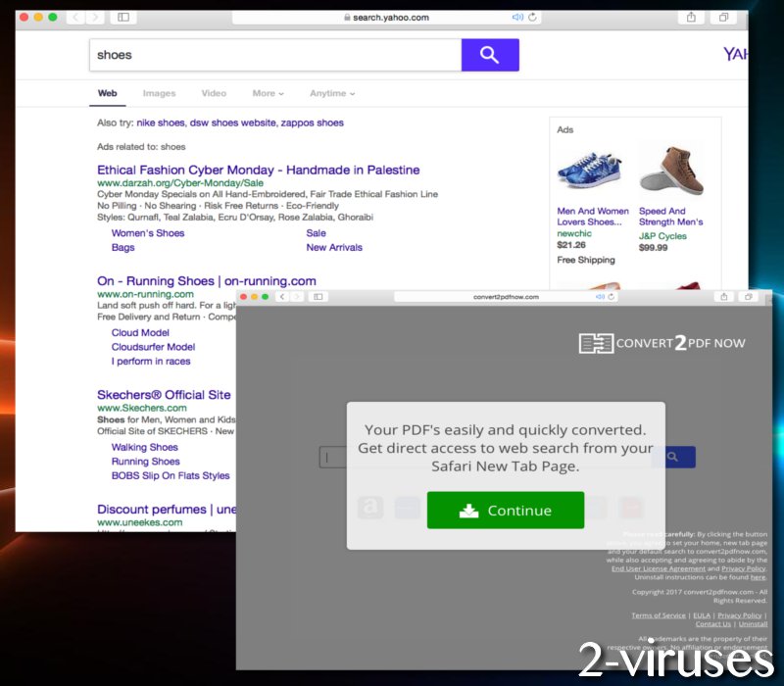Open the Share icon in the Safari toolbar

point(693,17)
